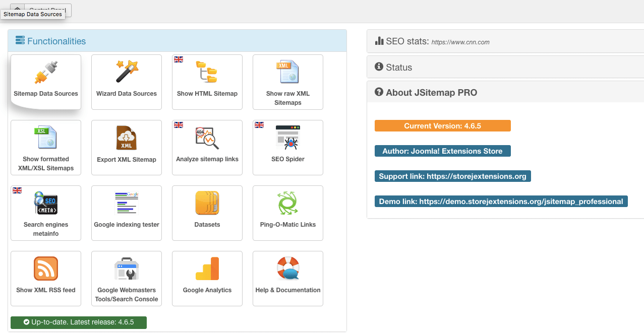Open Show HTML Sitemap tile

(207, 82)
